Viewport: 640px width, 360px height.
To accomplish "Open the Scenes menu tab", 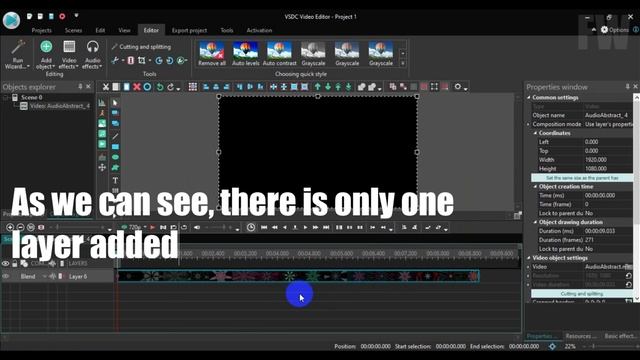I will click(x=73, y=30).
